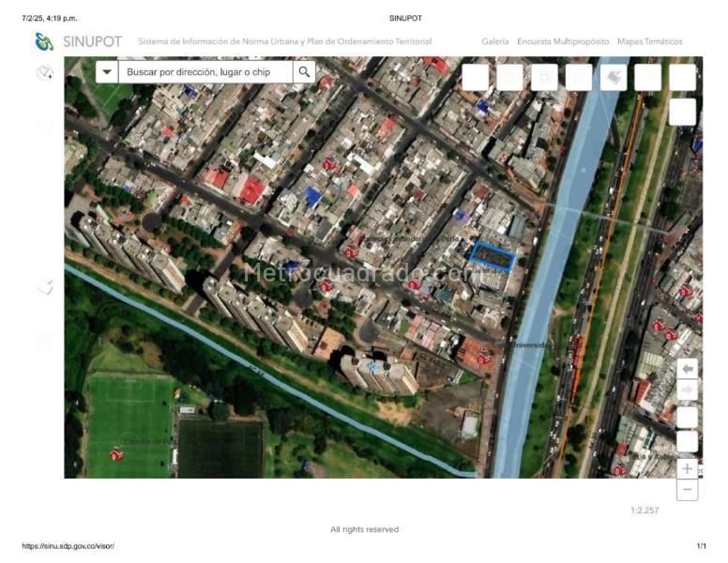Click the SINUPOT logo icon
The width and height of the screenshot is (728, 563).
[45, 41]
